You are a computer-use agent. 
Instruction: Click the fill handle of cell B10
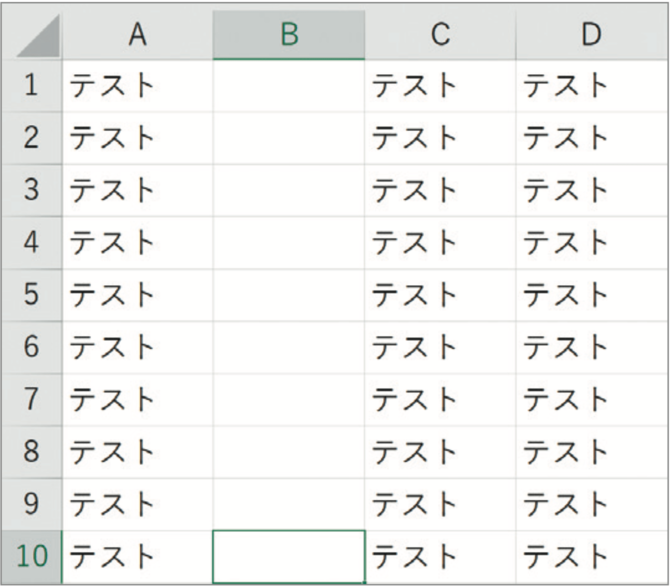click(364, 583)
